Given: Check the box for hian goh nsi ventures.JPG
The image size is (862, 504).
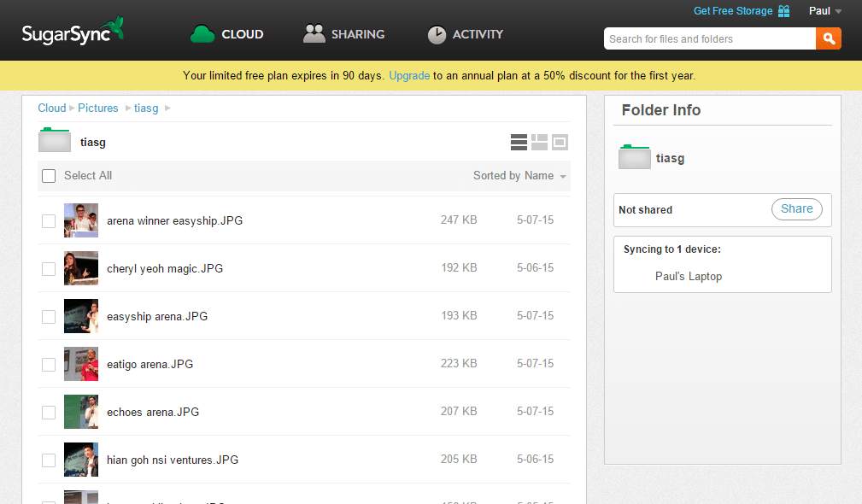Looking at the screenshot, I should [x=49, y=460].
